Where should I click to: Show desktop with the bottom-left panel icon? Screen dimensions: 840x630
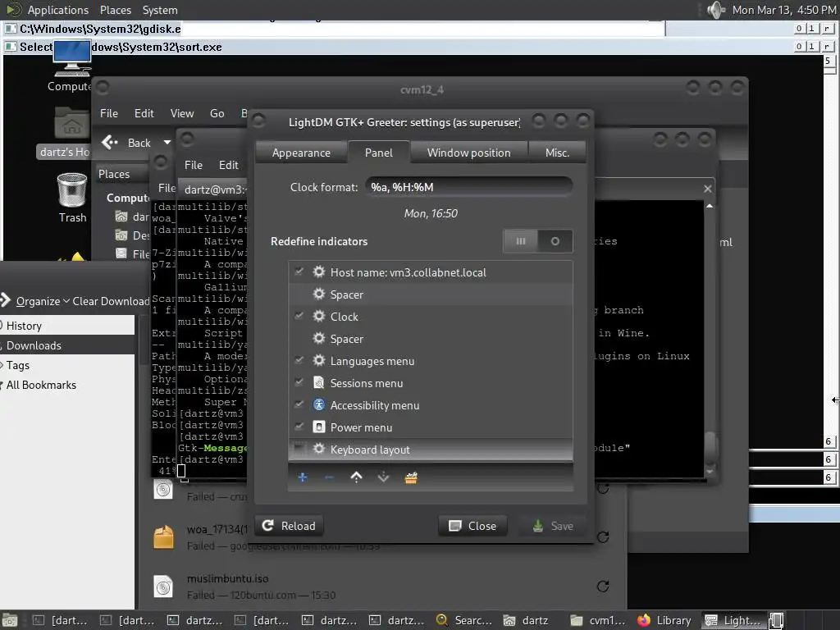(10, 620)
